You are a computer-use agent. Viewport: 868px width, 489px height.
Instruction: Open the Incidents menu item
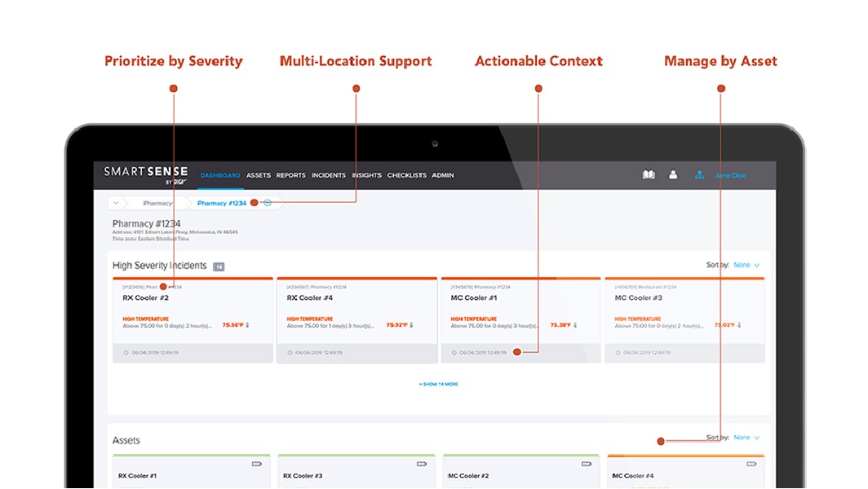tap(329, 175)
